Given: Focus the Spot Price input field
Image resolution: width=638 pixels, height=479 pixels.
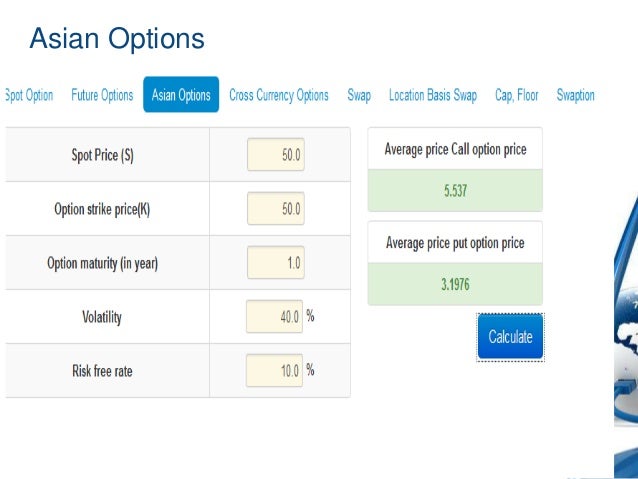Looking at the screenshot, I should (x=276, y=155).
